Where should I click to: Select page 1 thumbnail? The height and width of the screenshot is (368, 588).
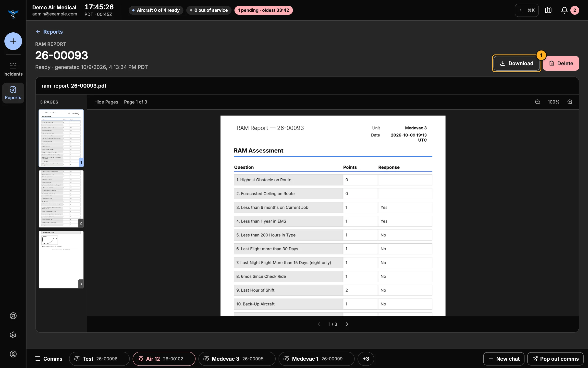coord(61,138)
